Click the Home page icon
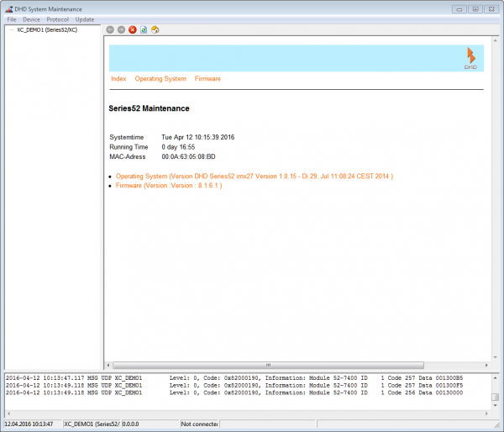504x432 pixels. click(155, 29)
